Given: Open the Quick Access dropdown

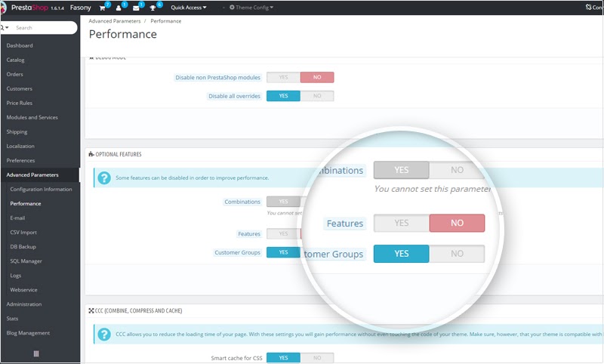Looking at the screenshot, I should (x=189, y=8).
